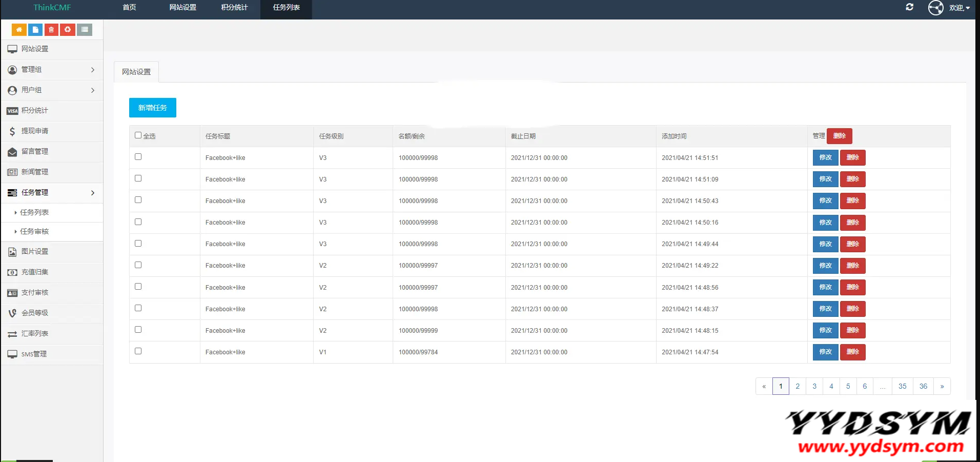The height and width of the screenshot is (462, 980).
Task: Click the blue document icon button
Action: pyautogui.click(x=35, y=30)
